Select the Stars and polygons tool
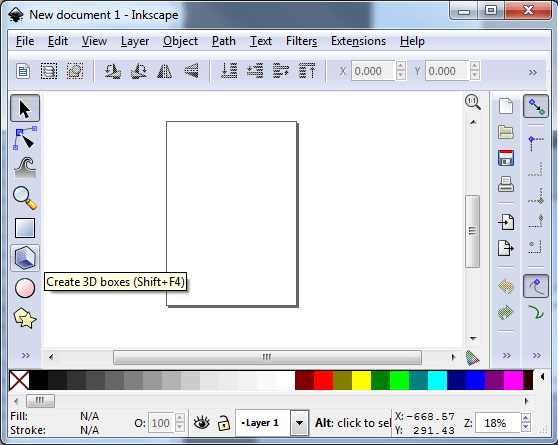The width and height of the screenshot is (558, 445). point(25,318)
